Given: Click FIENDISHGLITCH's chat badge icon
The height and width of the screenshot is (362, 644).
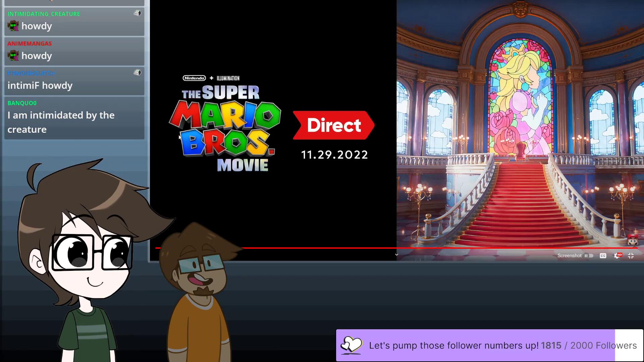Looking at the screenshot, I should pos(137,72).
